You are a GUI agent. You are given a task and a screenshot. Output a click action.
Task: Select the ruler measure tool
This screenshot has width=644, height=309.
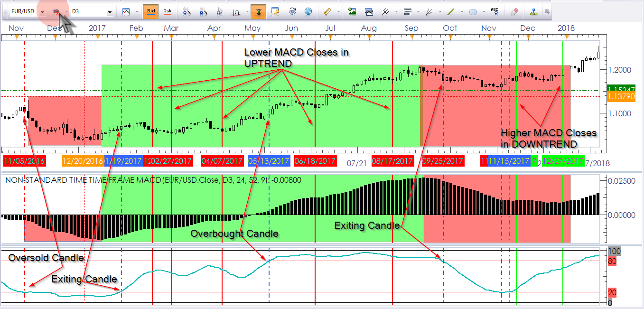pos(327,11)
